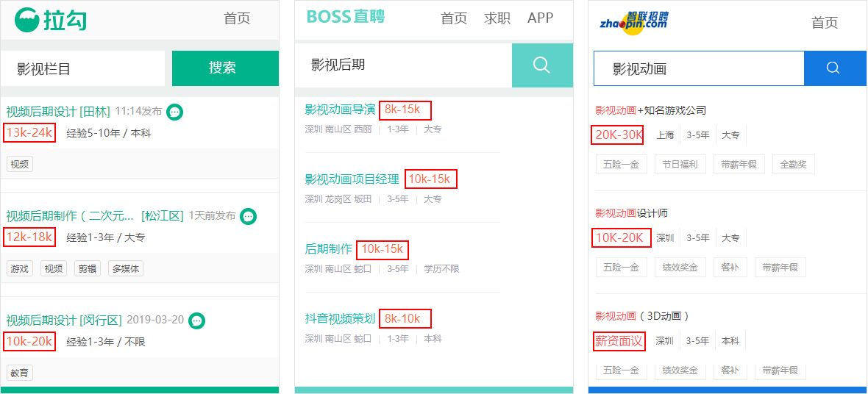Viewport: 868px width, 394px height.
Task: Open 求职 in BOSS直聘 header
Action: pos(497,18)
